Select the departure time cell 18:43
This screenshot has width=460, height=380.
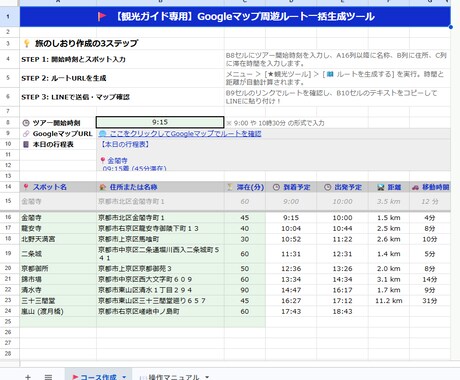pos(342,311)
